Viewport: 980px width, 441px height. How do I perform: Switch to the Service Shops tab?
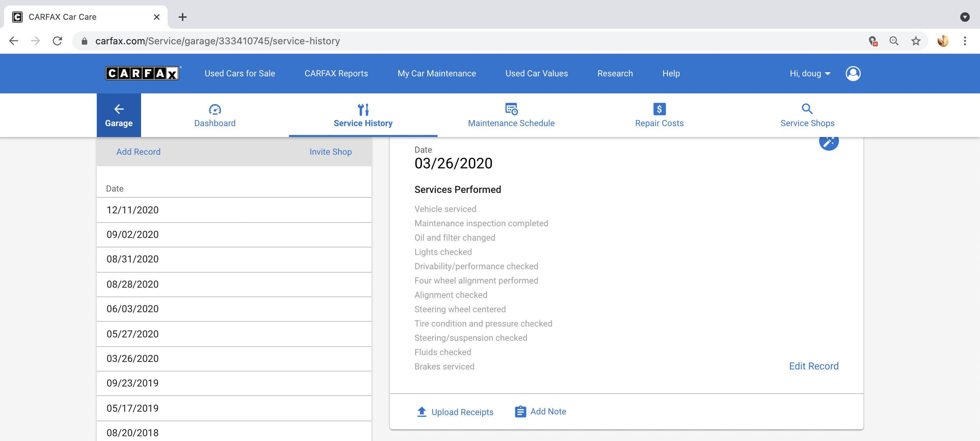pyautogui.click(x=807, y=115)
